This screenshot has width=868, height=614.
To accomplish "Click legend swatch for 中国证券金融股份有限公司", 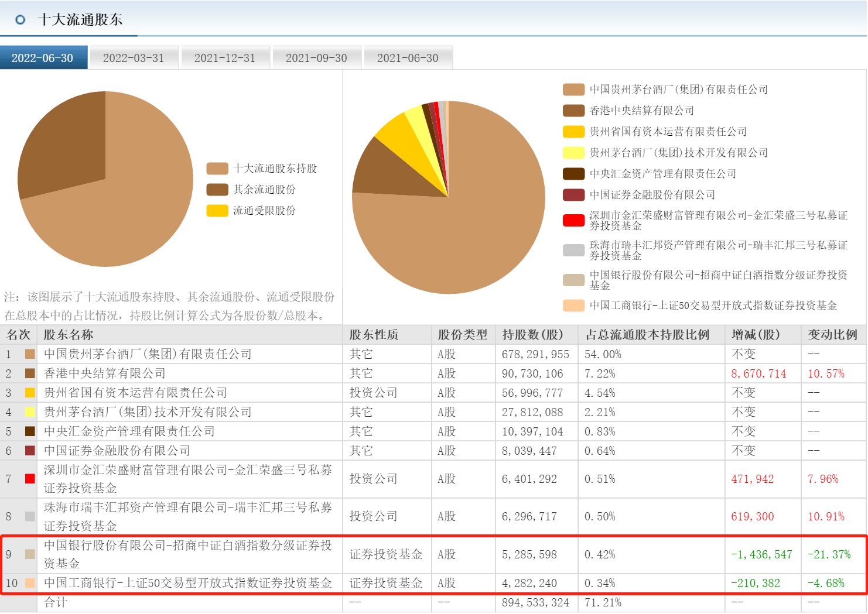I will [x=574, y=195].
